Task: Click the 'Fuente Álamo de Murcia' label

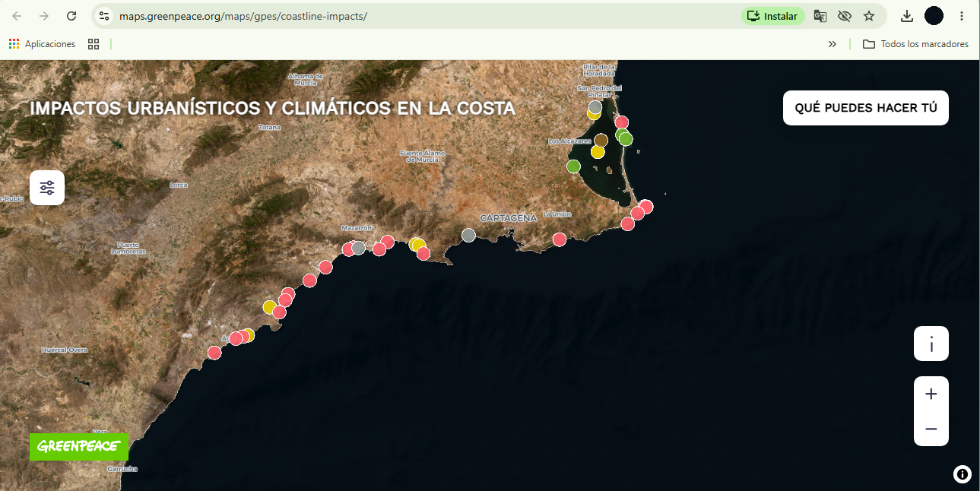Action: (x=423, y=157)
